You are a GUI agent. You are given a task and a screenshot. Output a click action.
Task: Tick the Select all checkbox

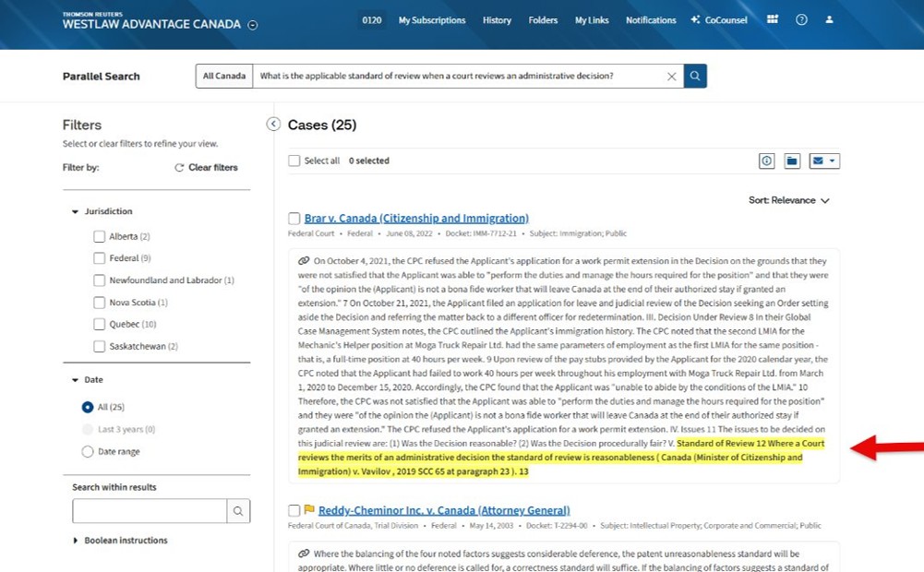coord(294,161)
